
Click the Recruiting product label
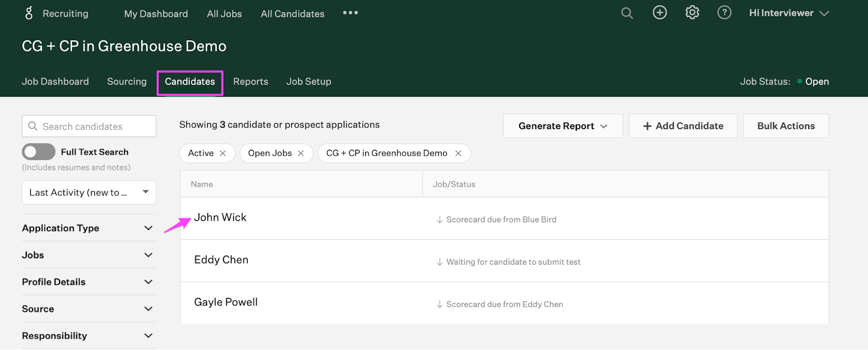pyautogui.click(x=66, y=14)
